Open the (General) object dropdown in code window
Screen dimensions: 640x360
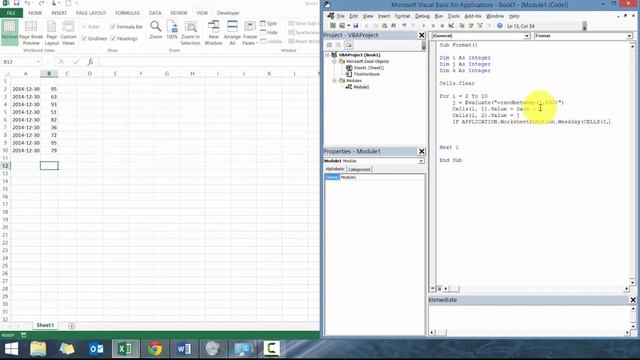click(527, 36)
